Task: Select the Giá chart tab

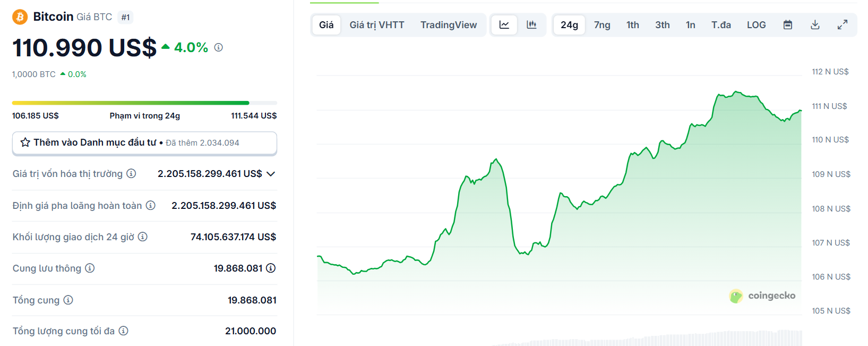Action: tap(326, 25)
